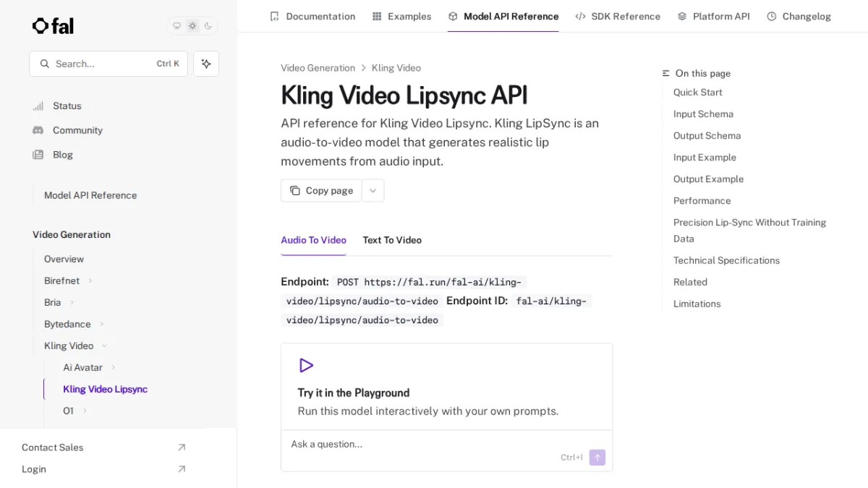Open the Documentation tab
868x488 pixels.
click(x=312, y=16)
